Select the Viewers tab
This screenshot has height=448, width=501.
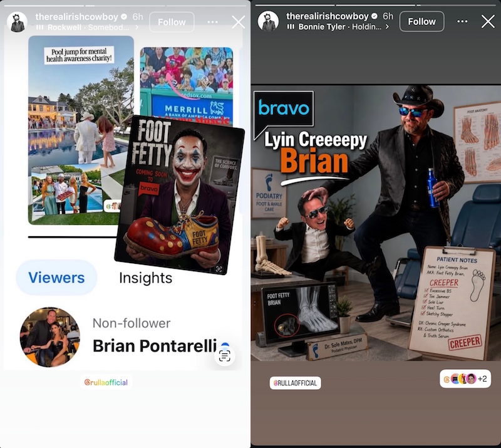(x=56, y=278)
